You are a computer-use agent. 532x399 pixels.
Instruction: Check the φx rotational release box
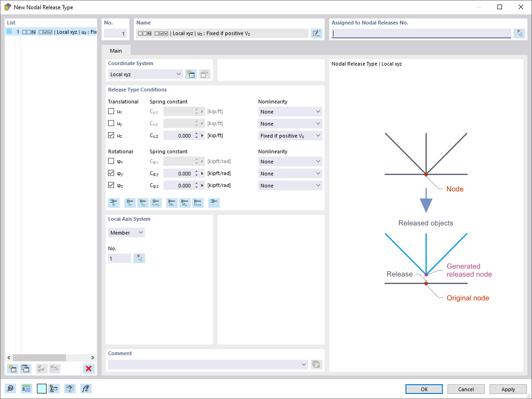(111, 161)
